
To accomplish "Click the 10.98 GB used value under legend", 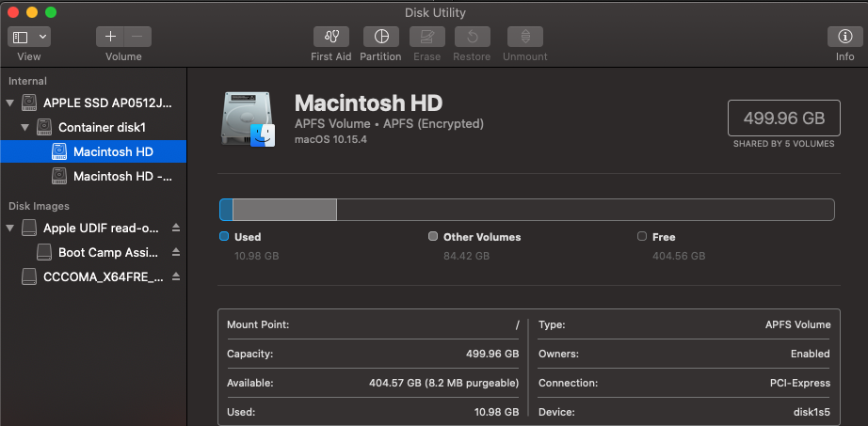I will [256, 256].
